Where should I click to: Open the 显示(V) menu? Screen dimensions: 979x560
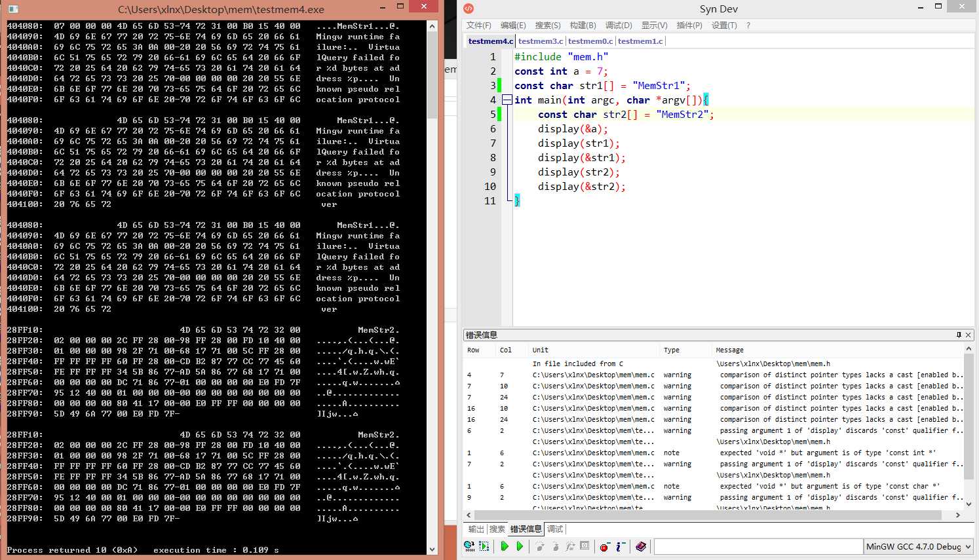(654, 26)
